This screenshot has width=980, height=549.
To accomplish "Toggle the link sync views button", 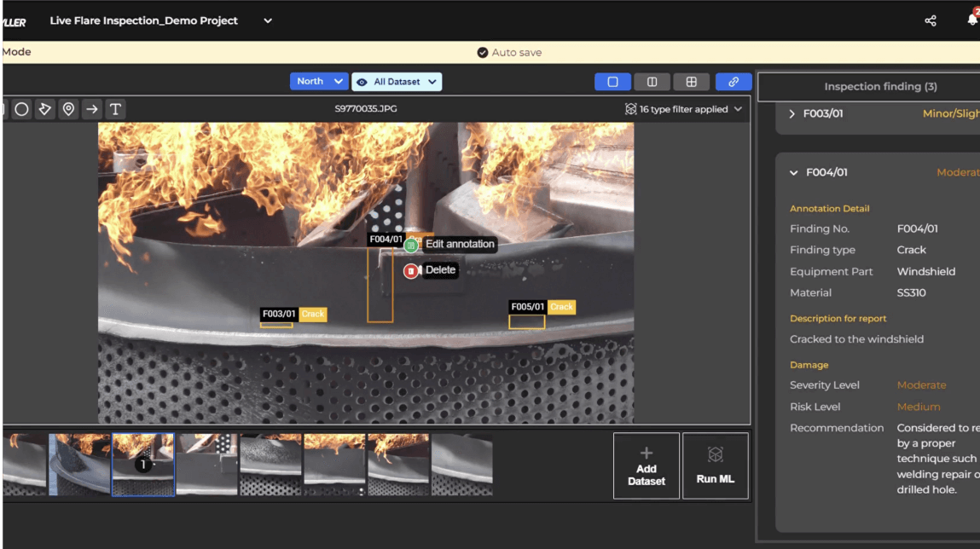I will [x=734, y=82].
